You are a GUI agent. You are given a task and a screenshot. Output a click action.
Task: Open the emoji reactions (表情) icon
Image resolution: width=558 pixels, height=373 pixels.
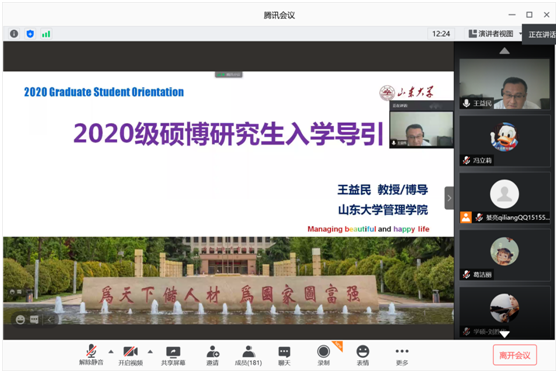tap(363, 356)
